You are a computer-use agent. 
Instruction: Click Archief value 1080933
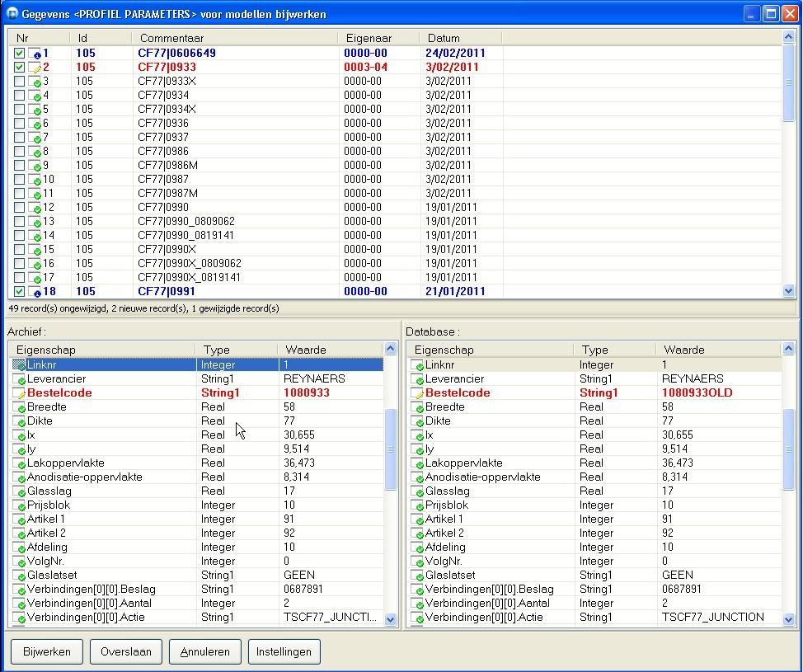pos(306,392)
